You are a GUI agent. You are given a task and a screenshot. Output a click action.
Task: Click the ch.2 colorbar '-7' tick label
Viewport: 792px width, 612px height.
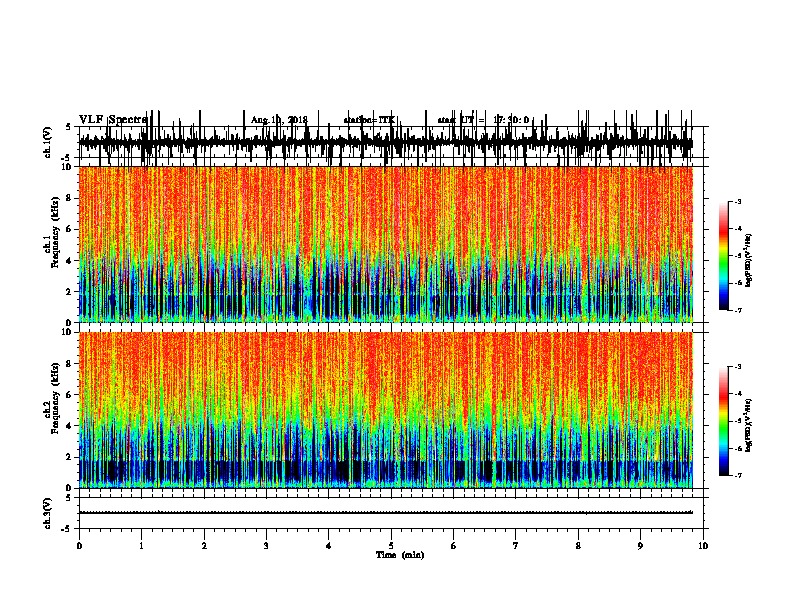click(738, 476)
